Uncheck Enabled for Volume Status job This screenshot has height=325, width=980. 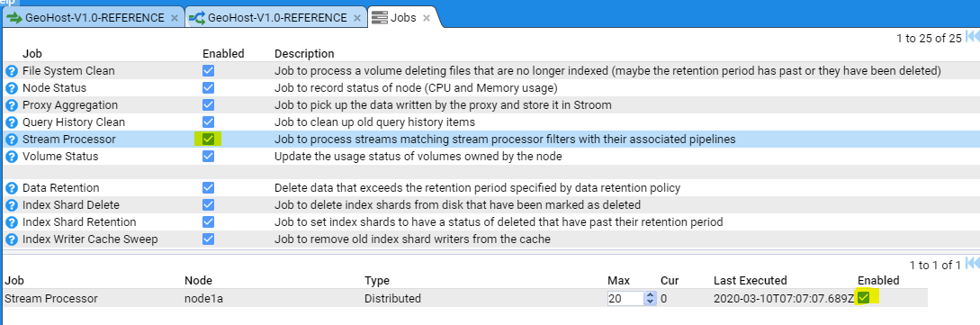click(209, 157)
